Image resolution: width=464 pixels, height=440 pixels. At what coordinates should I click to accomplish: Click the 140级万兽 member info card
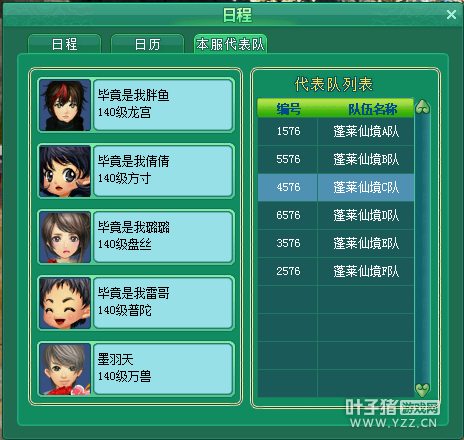(x=163, y=369)
